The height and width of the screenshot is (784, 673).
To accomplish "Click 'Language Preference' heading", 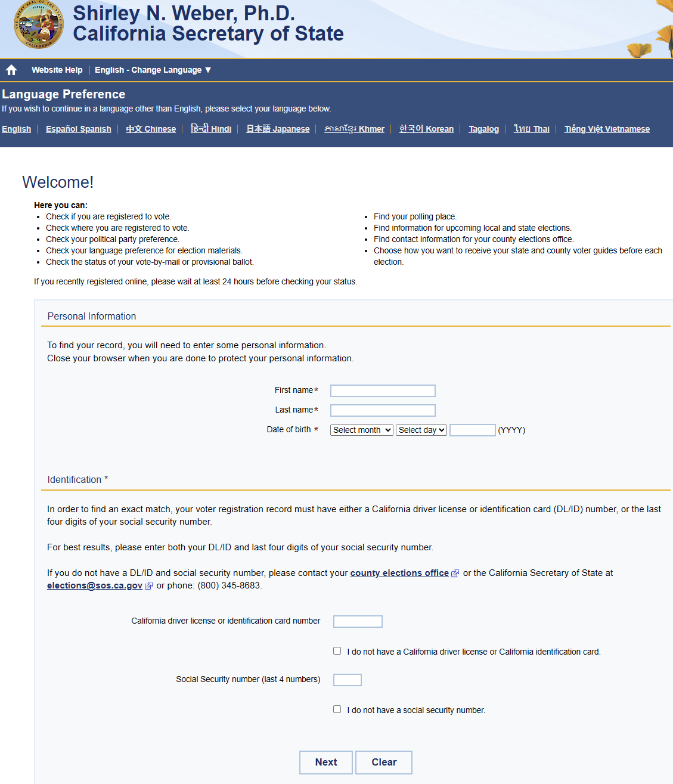I will [64, 94].
